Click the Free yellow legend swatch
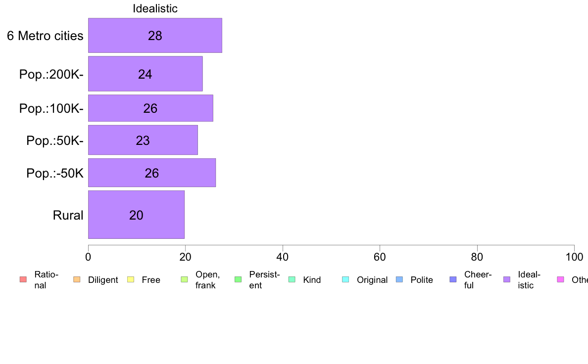 tap(131, 279)
